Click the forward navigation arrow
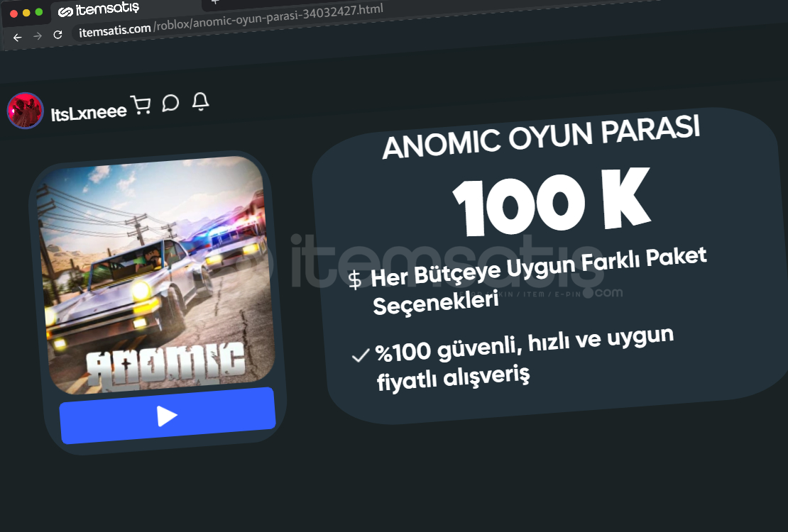Viewport: 788px width, 532px height. pyautogui.click(x=37, y=35)
